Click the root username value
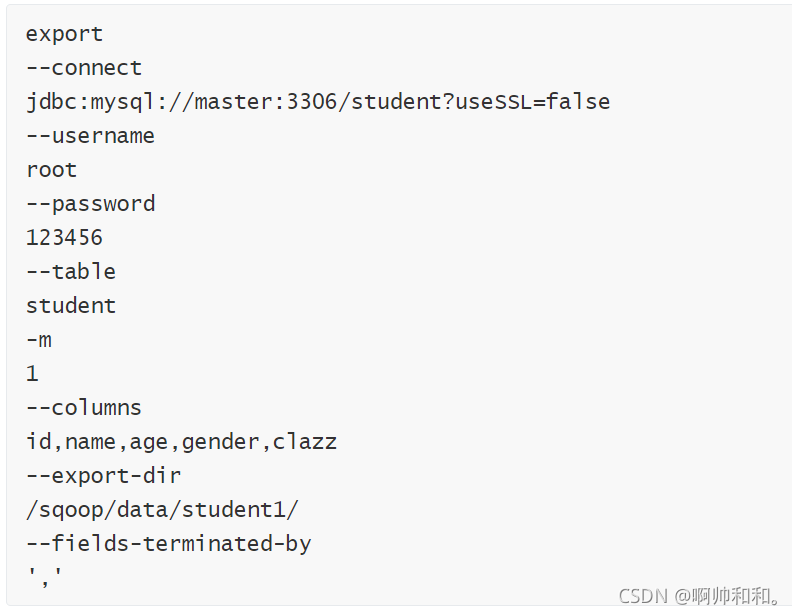792x615 pixels. [x=52, y=170]
